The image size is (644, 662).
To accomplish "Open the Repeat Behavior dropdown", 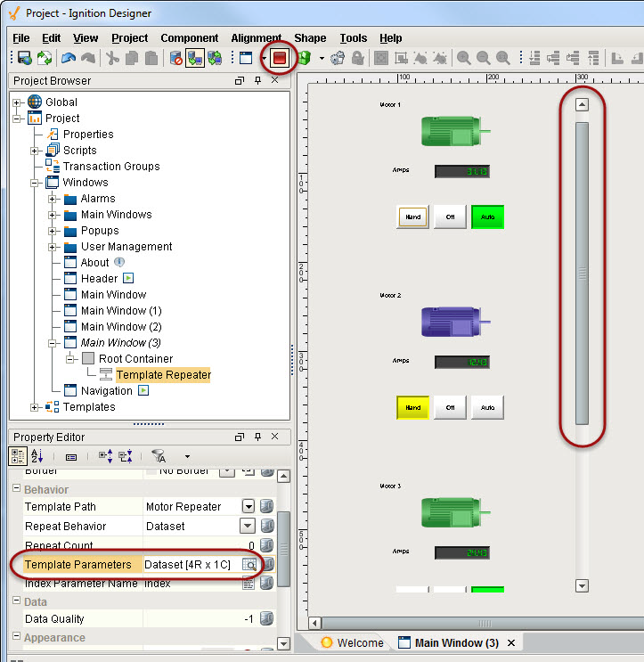I will [x=247, y=527].
